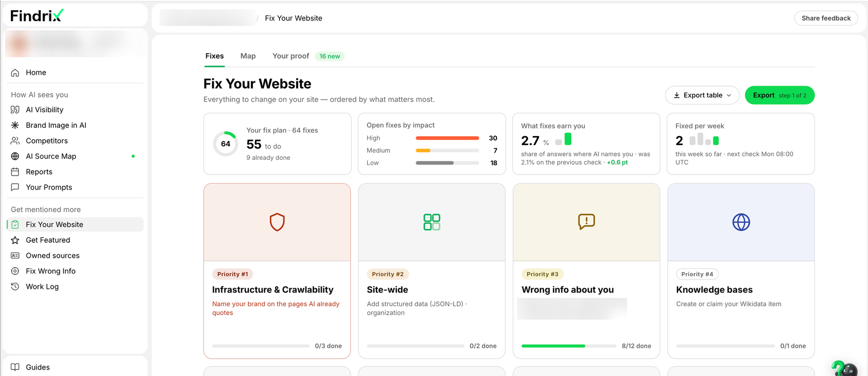Click the shield icon on Infrastructure card

(277, 222)
